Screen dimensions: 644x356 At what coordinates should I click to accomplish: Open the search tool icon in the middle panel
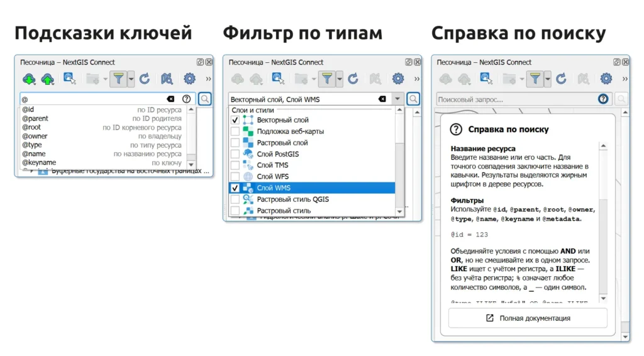tap(278, 79)
